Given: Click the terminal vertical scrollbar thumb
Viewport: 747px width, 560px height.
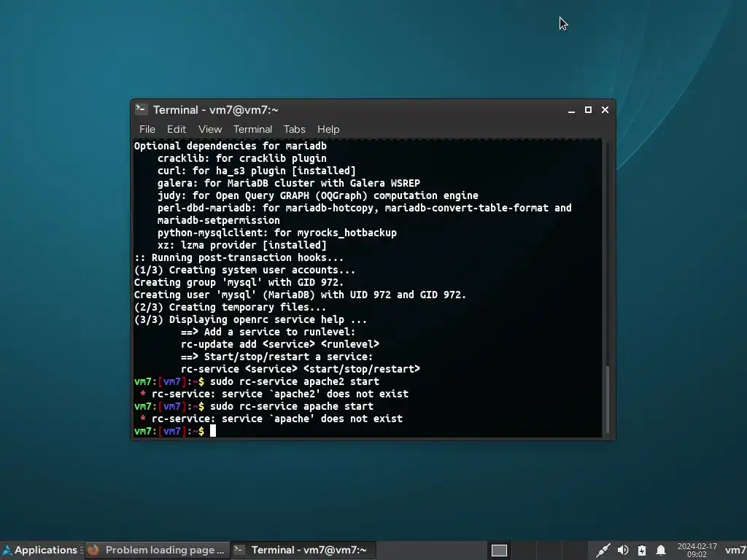Looking at the screenshot, I should pyautogui.click(x=607, y=399).
